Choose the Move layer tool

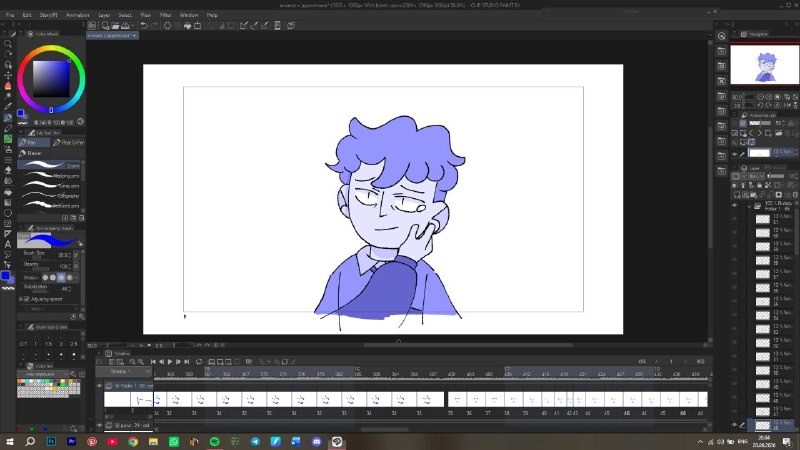(x=8, y=75)
